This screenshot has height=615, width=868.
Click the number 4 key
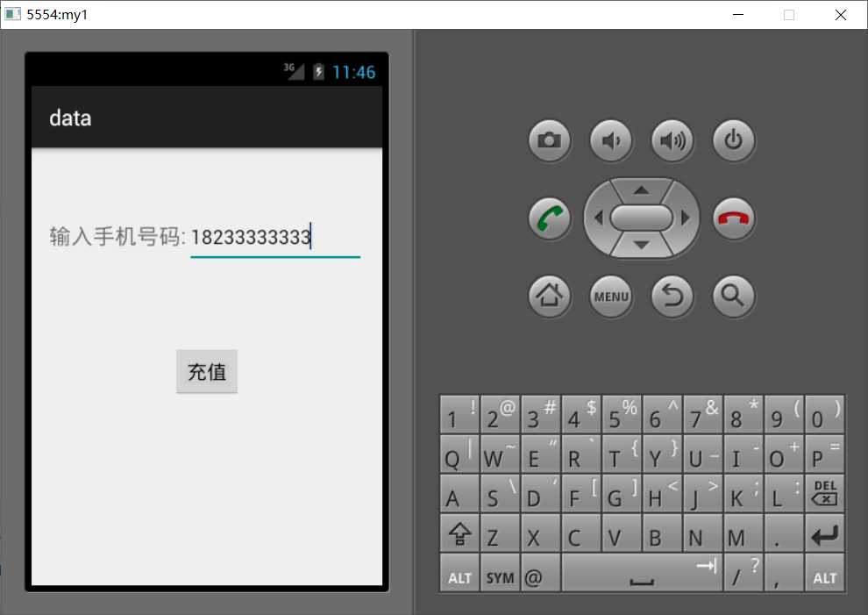(x=581, y=414)
